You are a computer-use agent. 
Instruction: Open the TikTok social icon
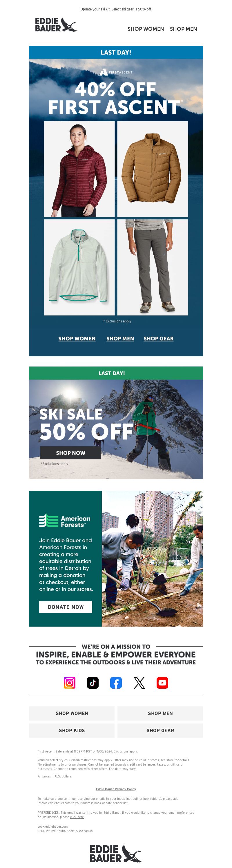(x=93, y=683)
